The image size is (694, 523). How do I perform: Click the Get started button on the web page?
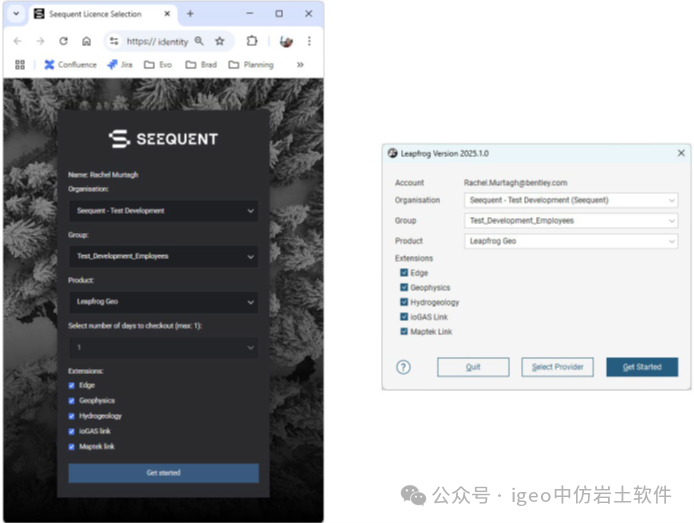click(x=163, y=472)
